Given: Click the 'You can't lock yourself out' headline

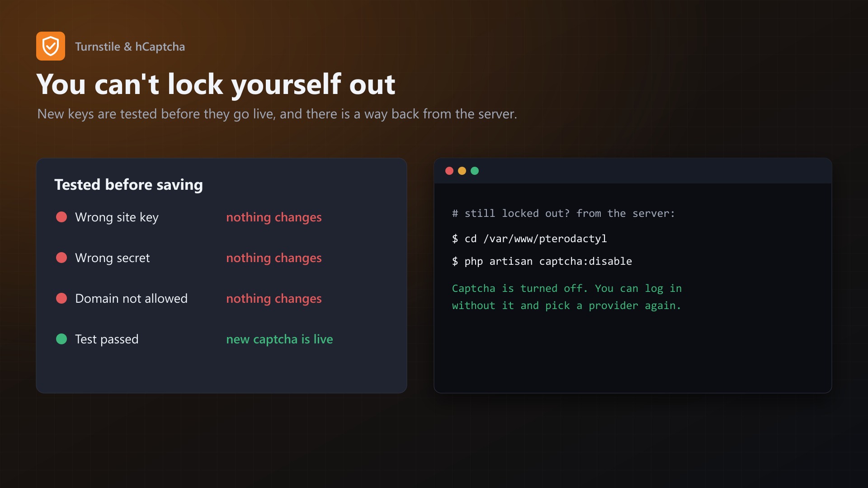Looking at the screenshot, I should pyautogui.click(x=216, y=84).
